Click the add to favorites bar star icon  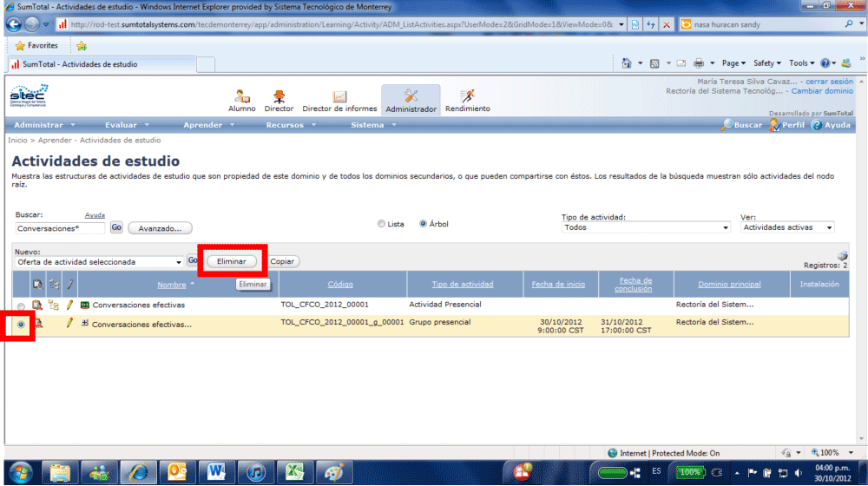point(82,46)
